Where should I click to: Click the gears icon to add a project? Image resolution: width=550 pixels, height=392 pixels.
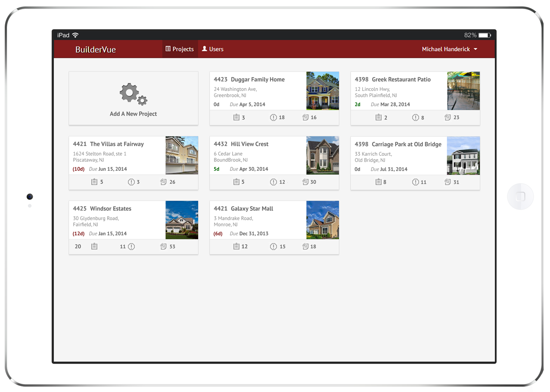[x=134, y=94]
